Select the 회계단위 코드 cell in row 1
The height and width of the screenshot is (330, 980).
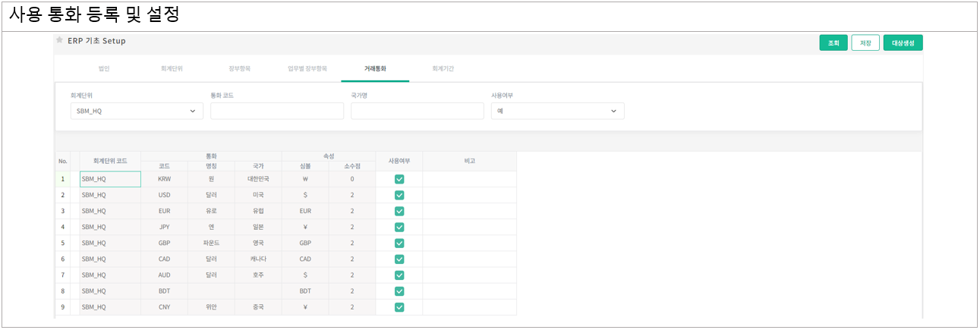[110, 179]
